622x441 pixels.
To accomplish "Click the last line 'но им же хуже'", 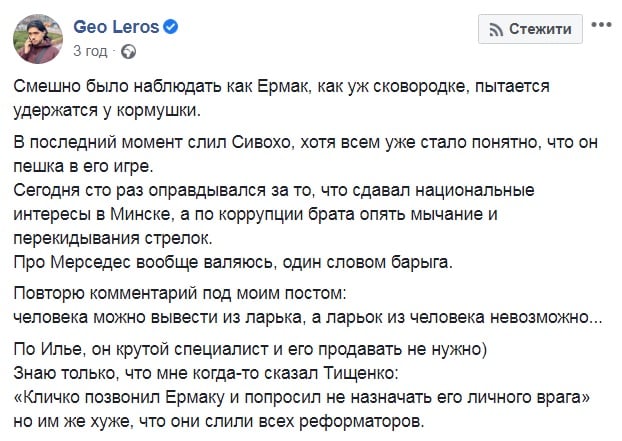I will click(219, 421).
